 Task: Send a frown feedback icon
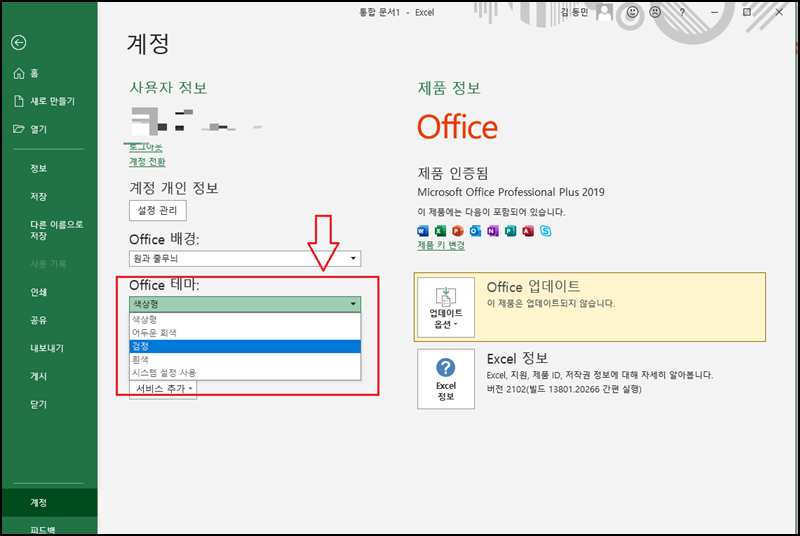tap(655, 12)
